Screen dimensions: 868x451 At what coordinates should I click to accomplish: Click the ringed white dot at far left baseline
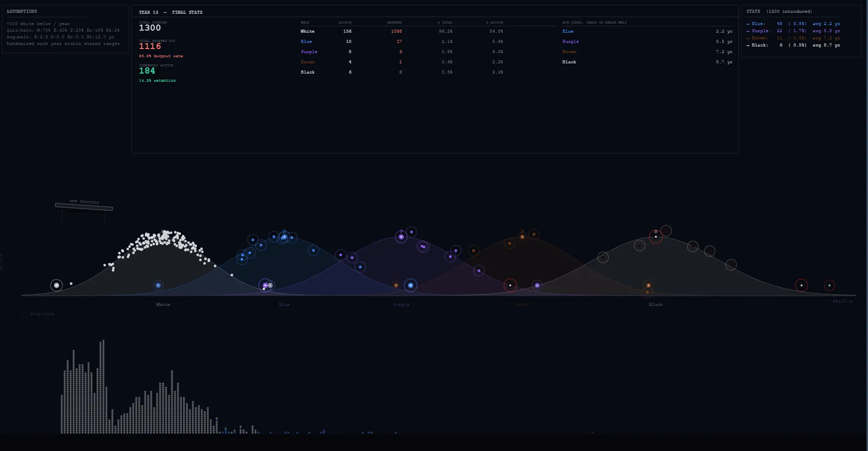(x=57, y=286)
